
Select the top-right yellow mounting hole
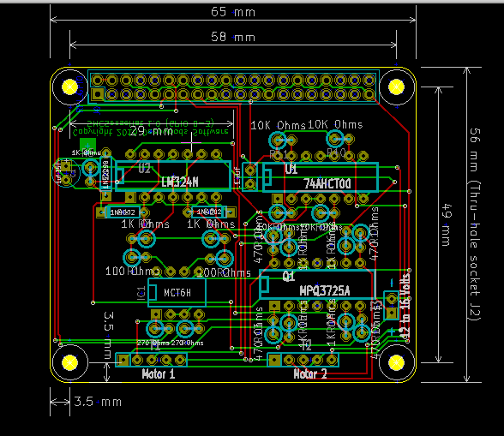click(x=396, y=87)
